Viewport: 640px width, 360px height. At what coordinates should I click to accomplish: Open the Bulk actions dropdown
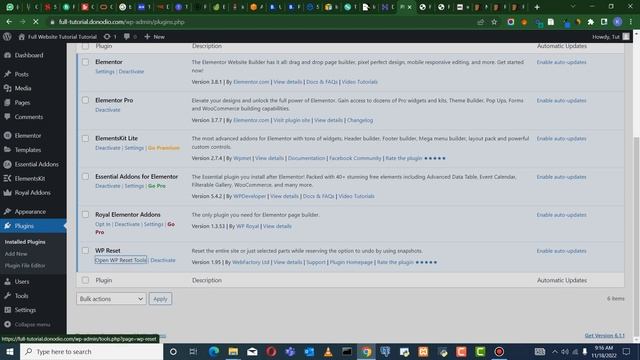(x=111, y=299)
